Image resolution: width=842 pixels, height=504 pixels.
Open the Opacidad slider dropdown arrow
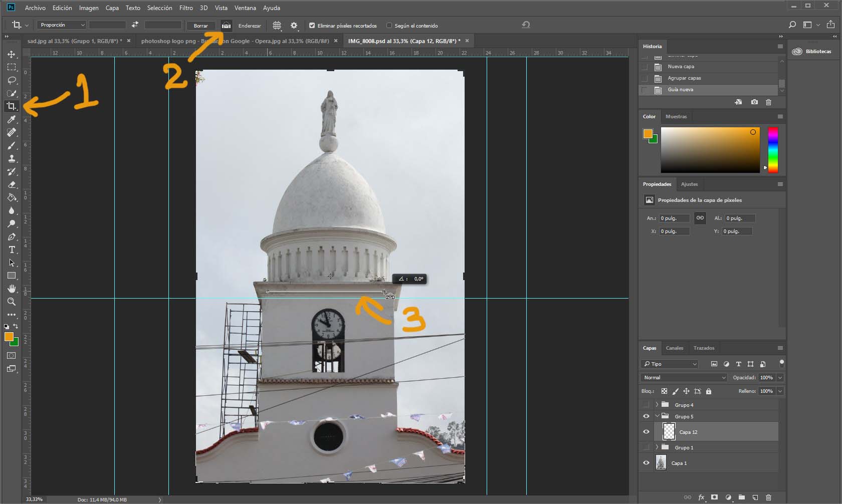pyautogui.click(x=780, y=378)
